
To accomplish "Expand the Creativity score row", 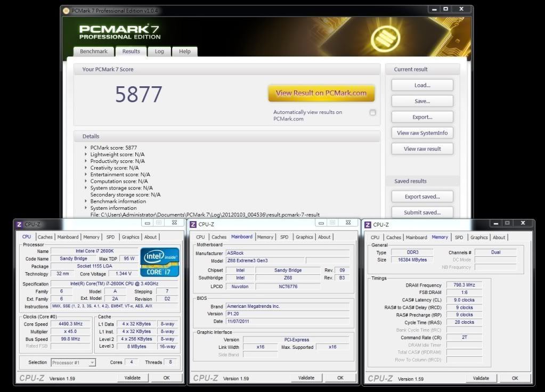I will coord(85,168).
